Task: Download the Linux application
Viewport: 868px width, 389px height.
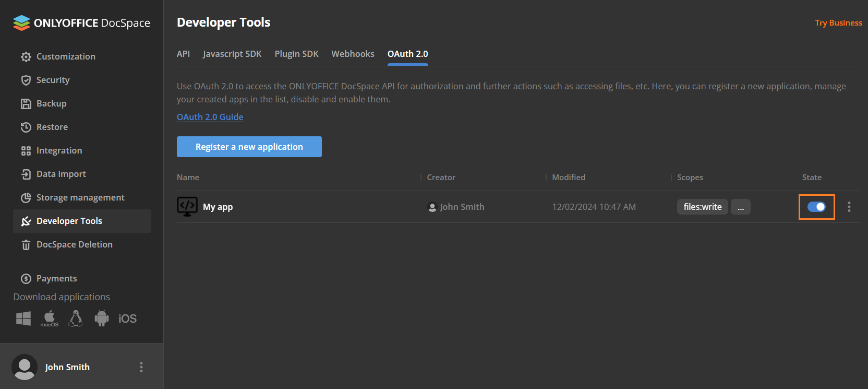Action: tap(76, 319)
